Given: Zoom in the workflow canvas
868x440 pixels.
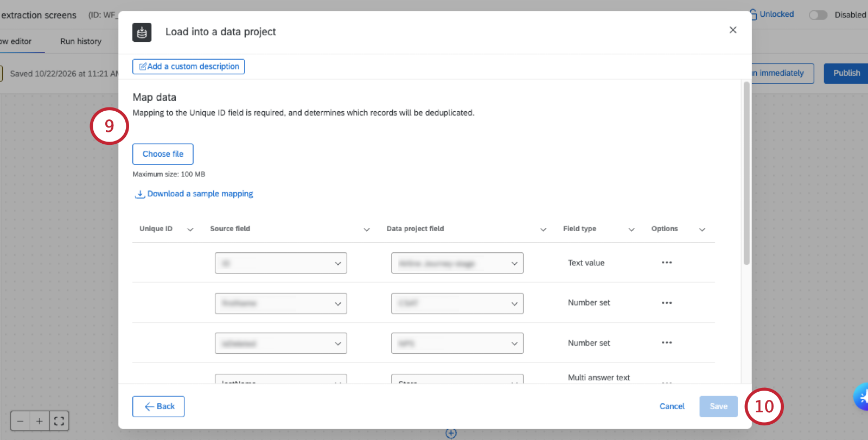Looking at the screenshot, I should click(40, 421).
